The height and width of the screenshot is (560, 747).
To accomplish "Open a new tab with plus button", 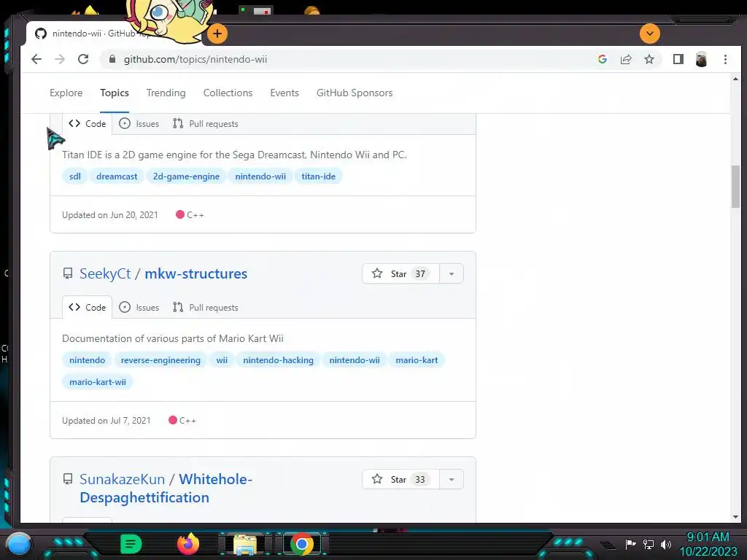I will point(217,34).
